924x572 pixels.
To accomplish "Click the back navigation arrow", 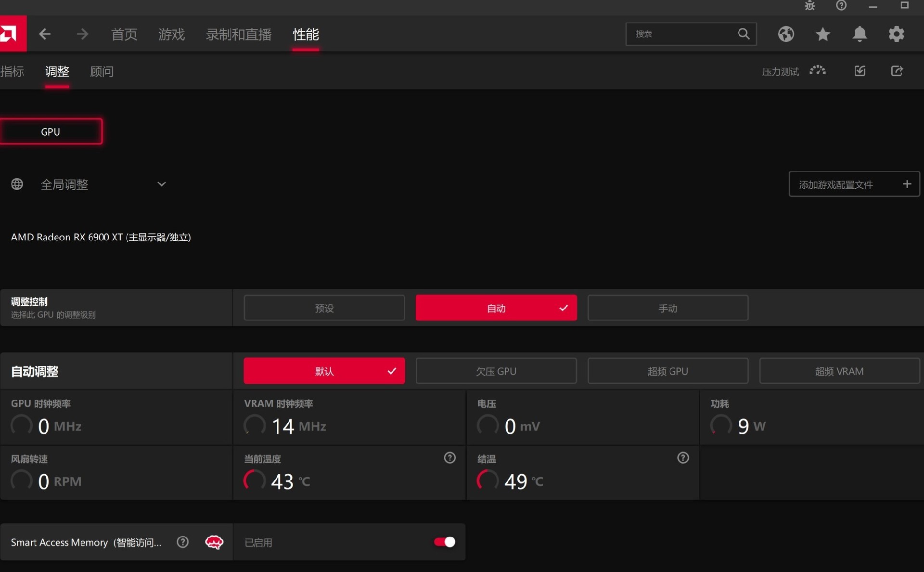I will point(44,34).
